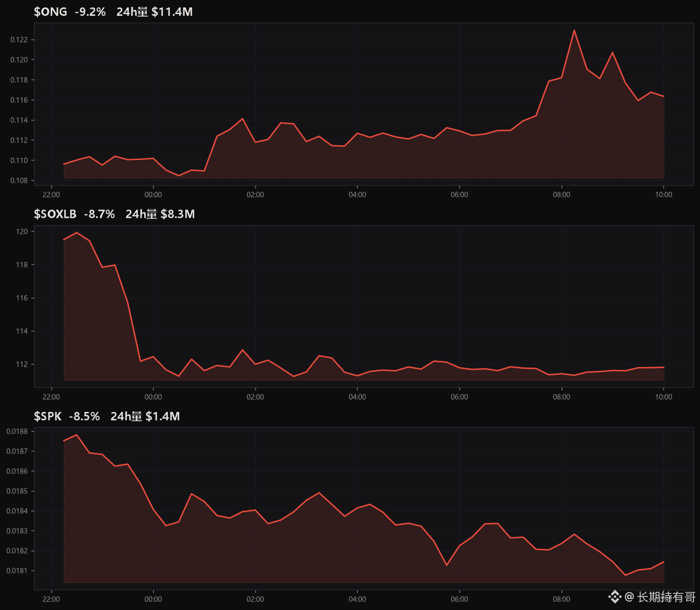This screenshot has width=700, height=610.
Task: Click 10:00 on the $ONG time axis
Action: (x=663, y=195)
